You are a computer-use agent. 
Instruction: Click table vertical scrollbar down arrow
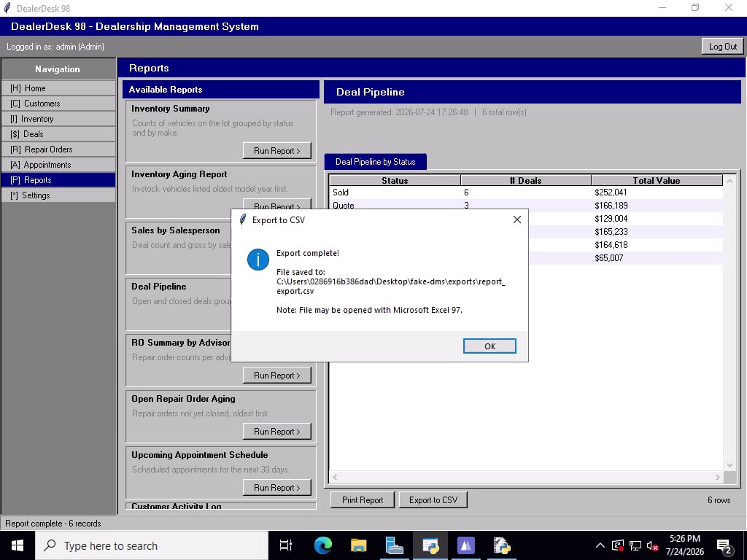pyautogui.click(x=729, y=465)
